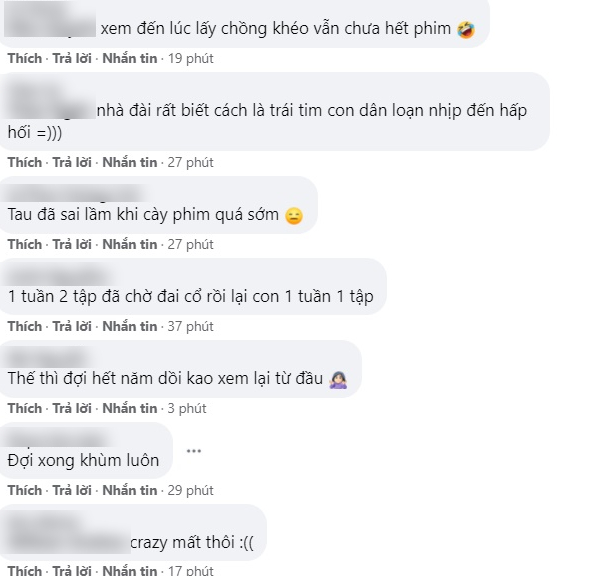
Task: Open blurred author name of 'Tau đã sai lầm' comment
Action: click(x=76, y=193)
